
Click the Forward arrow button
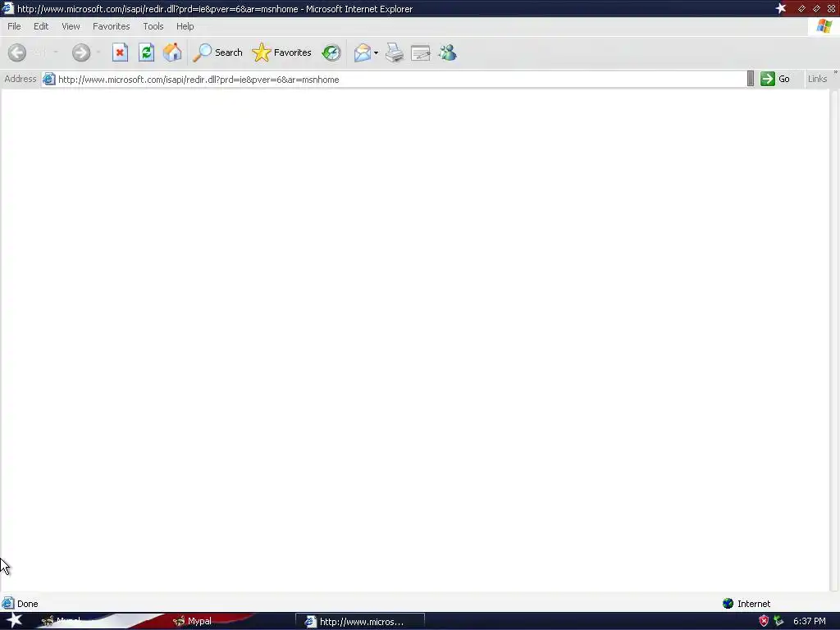[81, 52]
